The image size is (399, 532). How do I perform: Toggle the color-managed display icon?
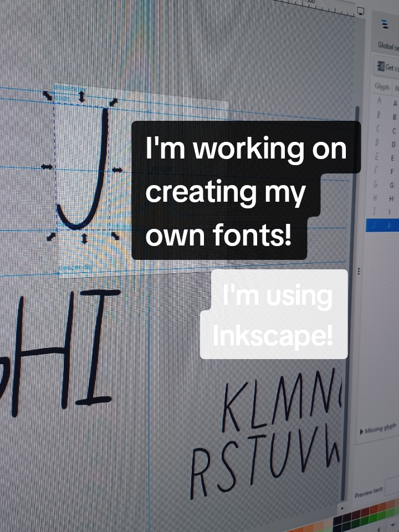pyautogui.click(x=360, y=12)
